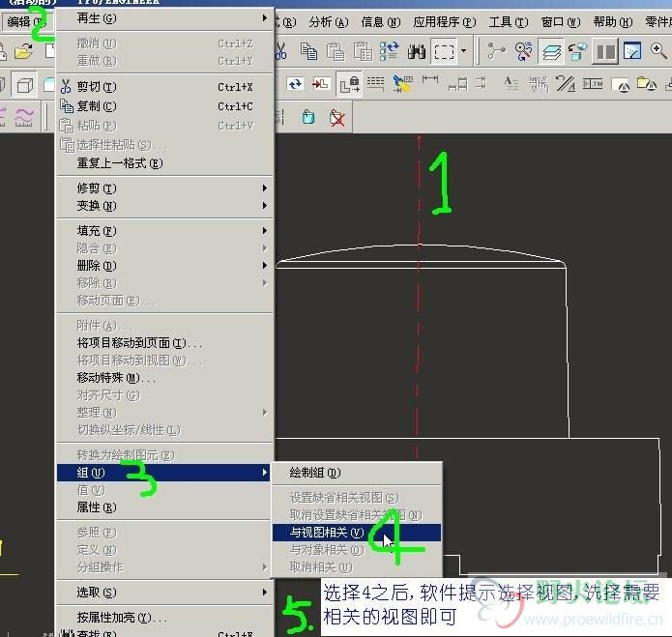Click the folder symbol palette icon
This screenshot has width=672, height=637.
point(646,84)
